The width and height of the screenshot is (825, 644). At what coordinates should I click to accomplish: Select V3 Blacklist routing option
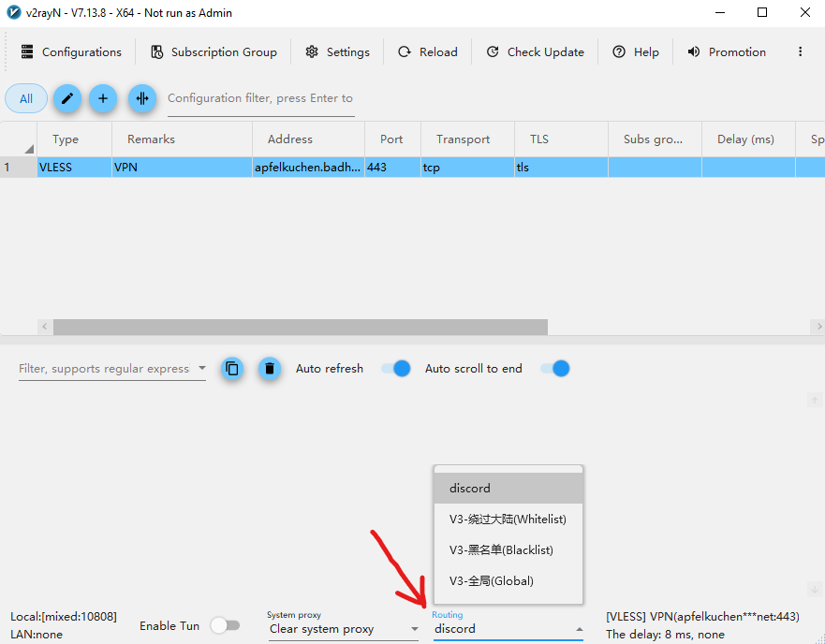(x=507, y=550)
